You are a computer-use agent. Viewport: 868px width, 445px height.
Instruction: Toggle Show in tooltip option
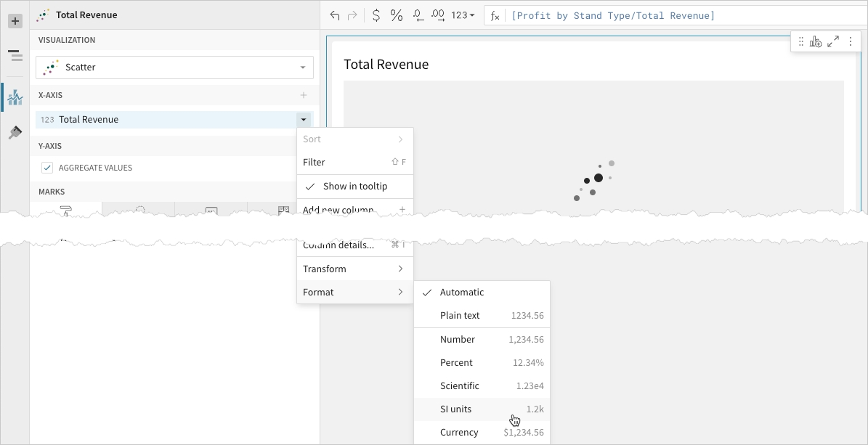(354, 187)
